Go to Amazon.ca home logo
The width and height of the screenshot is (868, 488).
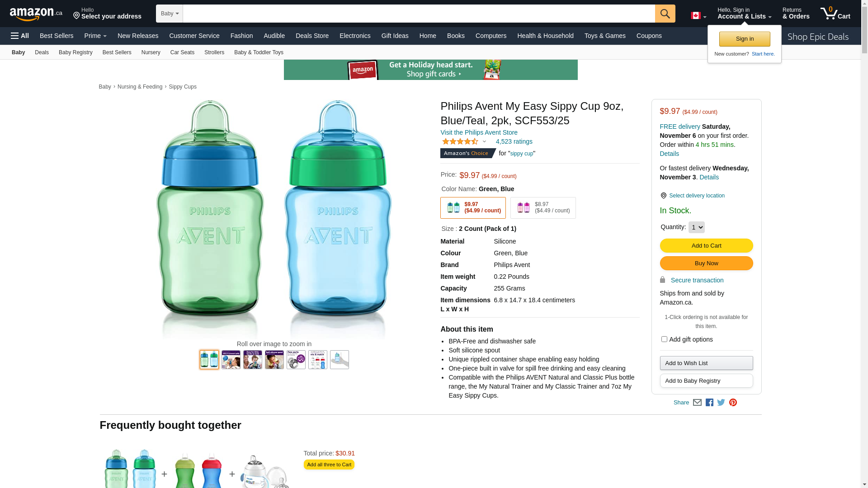36,14
